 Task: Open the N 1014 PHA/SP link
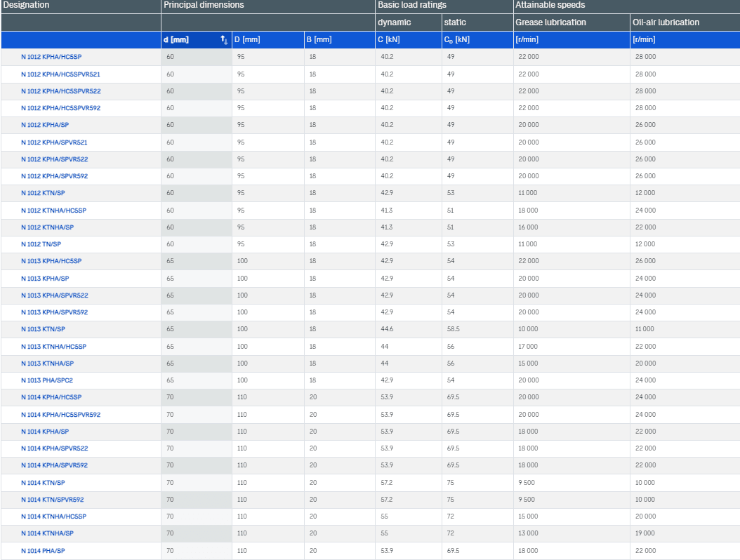coord(43,551)
